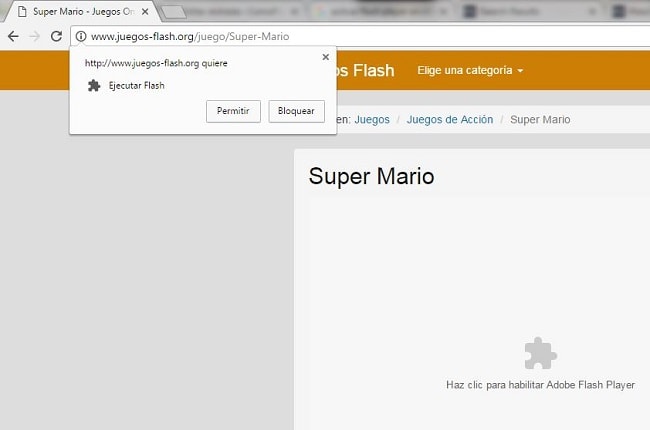Click the Super Mario breadcrumb text
The height and width of the screenshot is (430, 650).
pyautogui.click(x=540, y=119)
